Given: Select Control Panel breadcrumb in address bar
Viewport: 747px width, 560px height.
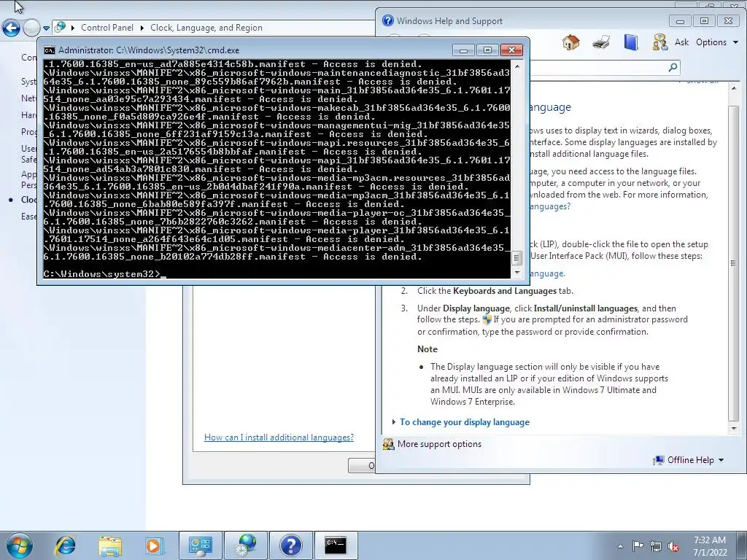Looking at the screenshot, I should tap(107, 28).
